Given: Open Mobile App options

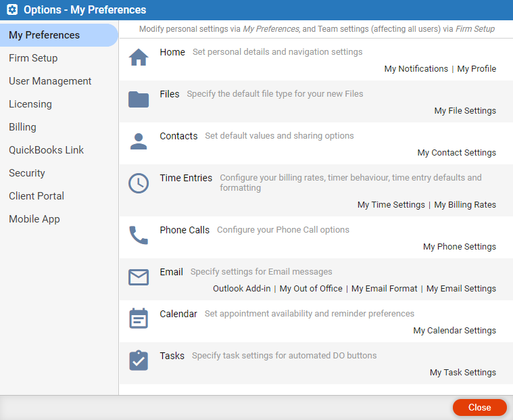Looking at the screenshot, I should click(x=34, y=219).
